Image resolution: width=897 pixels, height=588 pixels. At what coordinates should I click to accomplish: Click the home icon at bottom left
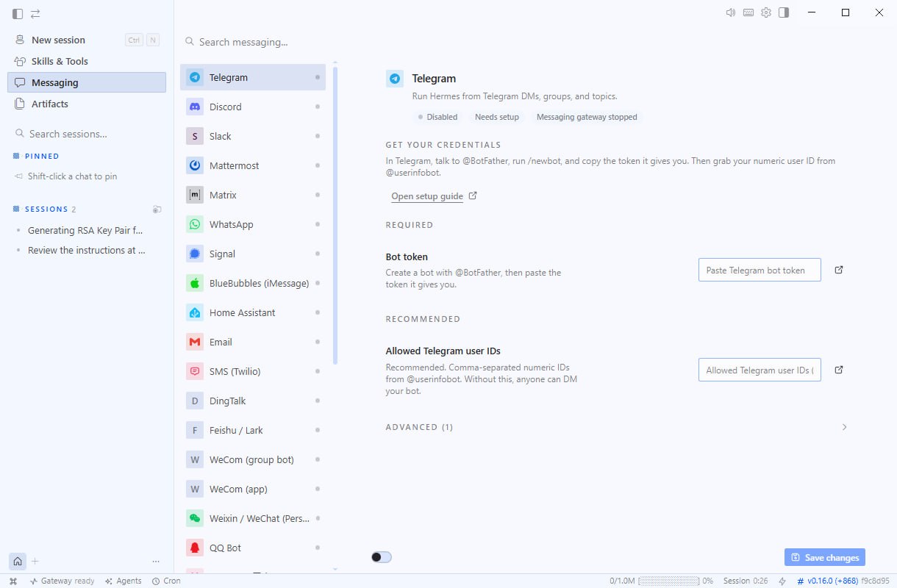[18, 561]
